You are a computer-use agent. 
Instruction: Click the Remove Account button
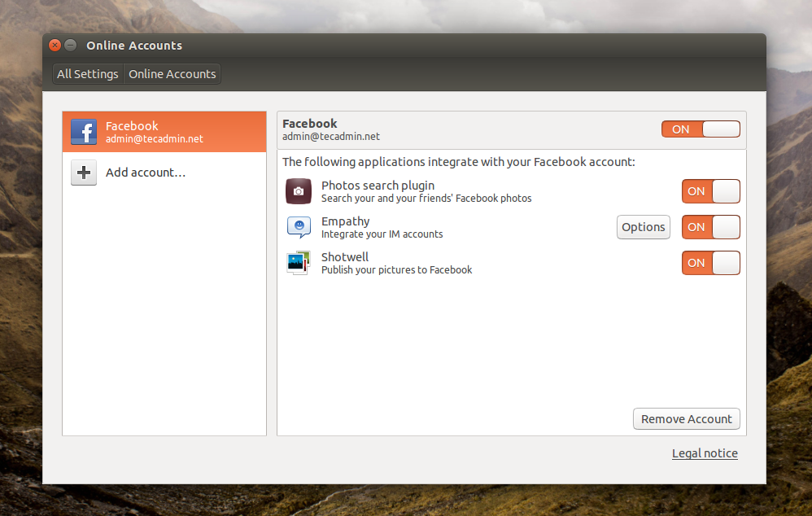click(686, 418)
